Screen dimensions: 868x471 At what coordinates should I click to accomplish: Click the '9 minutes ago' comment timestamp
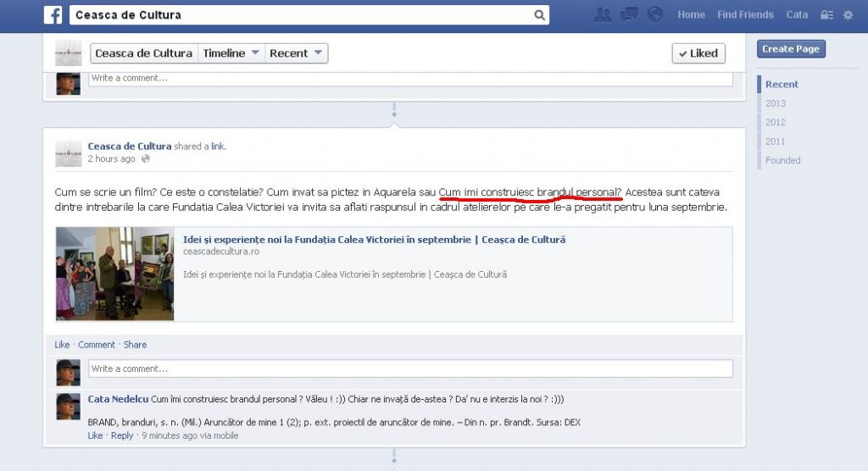click(x=170, y=435)
